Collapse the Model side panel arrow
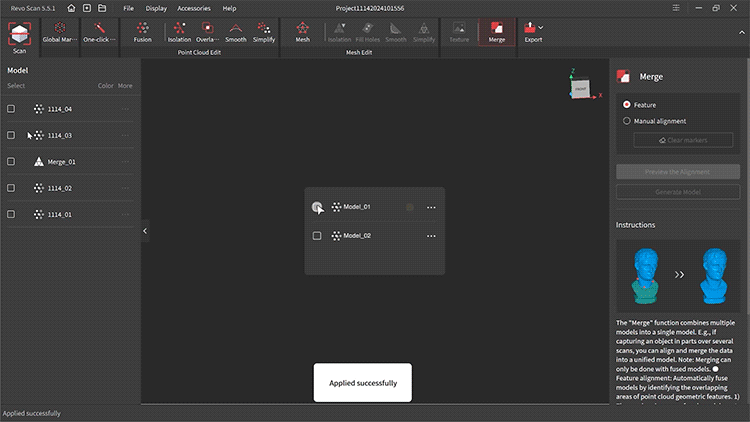750x422 pixels. 145,231
